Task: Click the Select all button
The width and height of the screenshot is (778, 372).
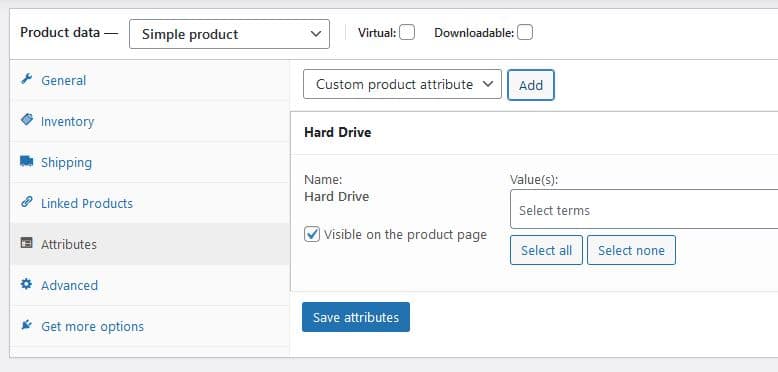Action: (546, 250)
